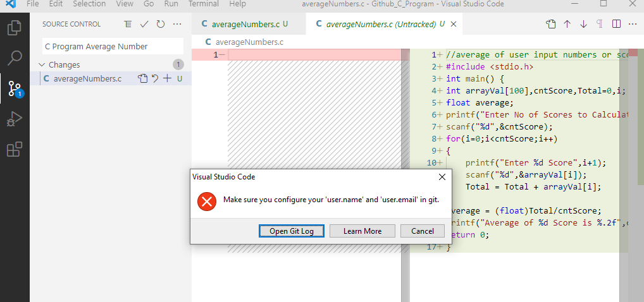Screen dimensions: 644x302
Task: Open the Explorer view in activity bar
Action: click(x=15, y=28)
